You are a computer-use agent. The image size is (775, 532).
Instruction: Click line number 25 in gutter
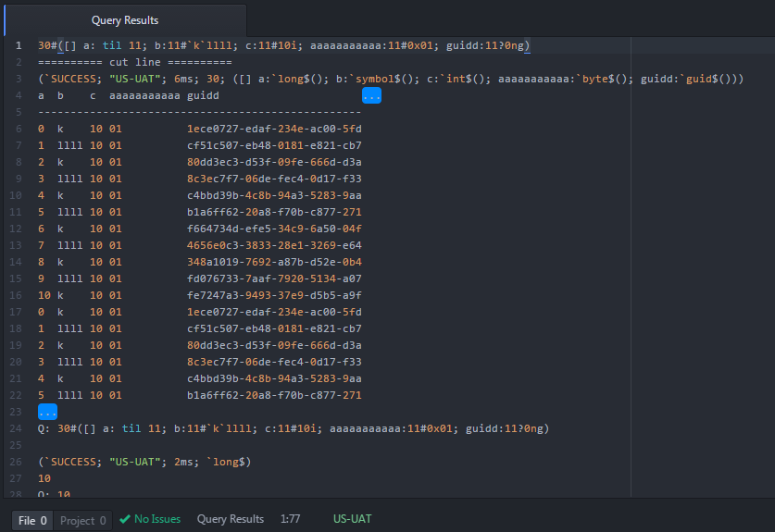(16, 445)
